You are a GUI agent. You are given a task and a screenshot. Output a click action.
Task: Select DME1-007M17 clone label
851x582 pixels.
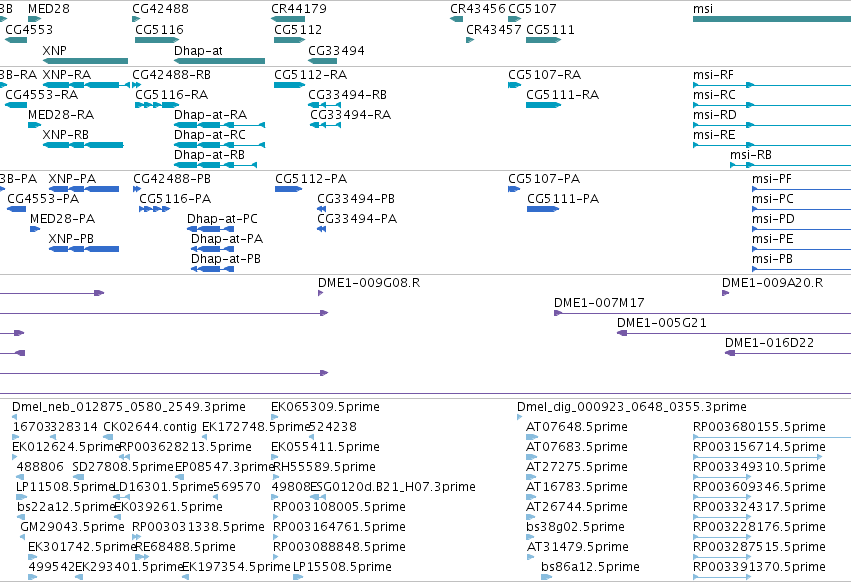coord(599,303)
